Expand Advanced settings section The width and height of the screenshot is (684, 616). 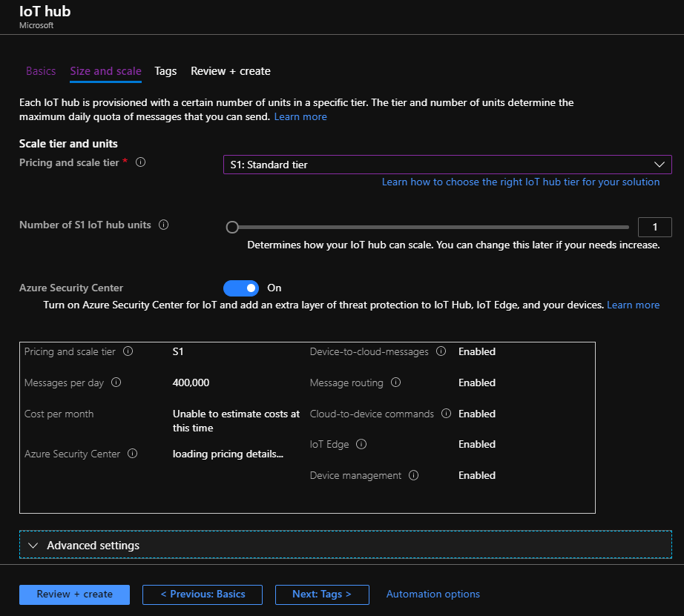345,545
